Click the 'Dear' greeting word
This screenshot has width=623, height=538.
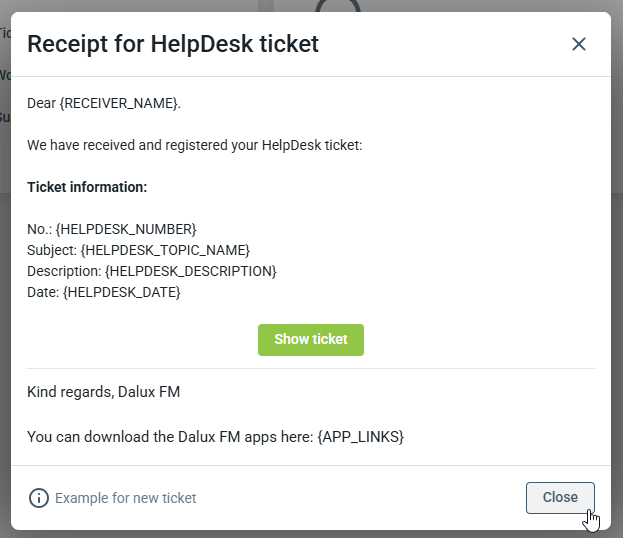point(41,103)
